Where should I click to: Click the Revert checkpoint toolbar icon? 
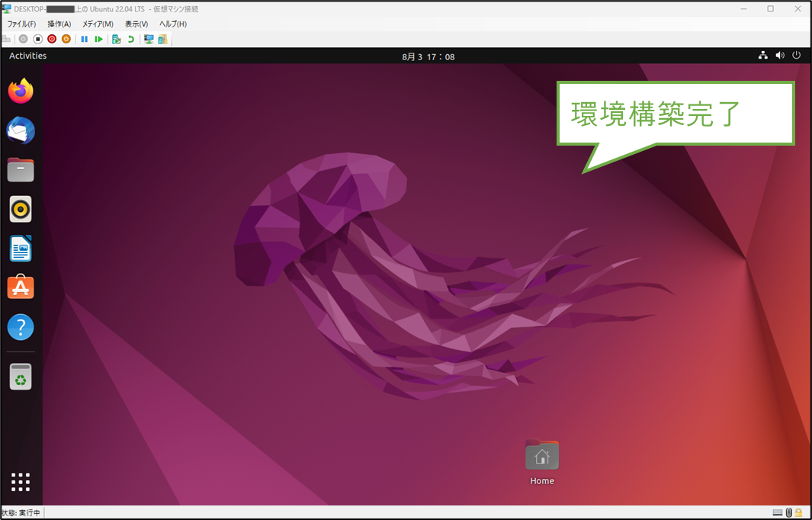pyautogui.click(x=130, y=39)
